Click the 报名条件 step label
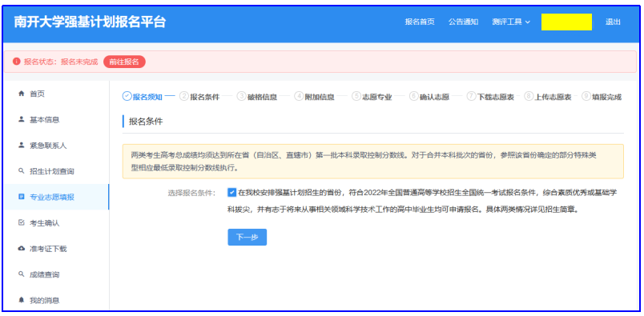The image size is (644, 316). 204,98
